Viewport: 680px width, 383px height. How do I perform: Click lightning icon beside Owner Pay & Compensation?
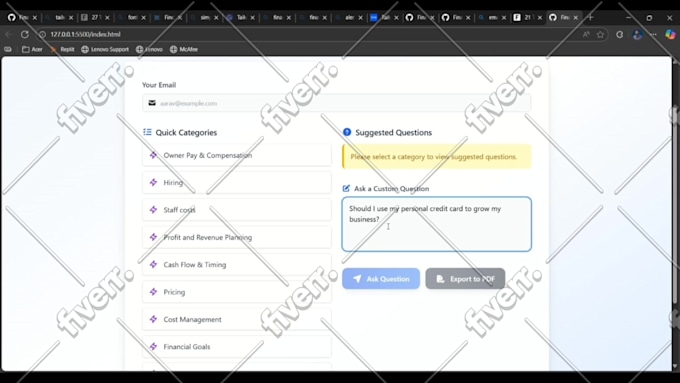[153, 155]
